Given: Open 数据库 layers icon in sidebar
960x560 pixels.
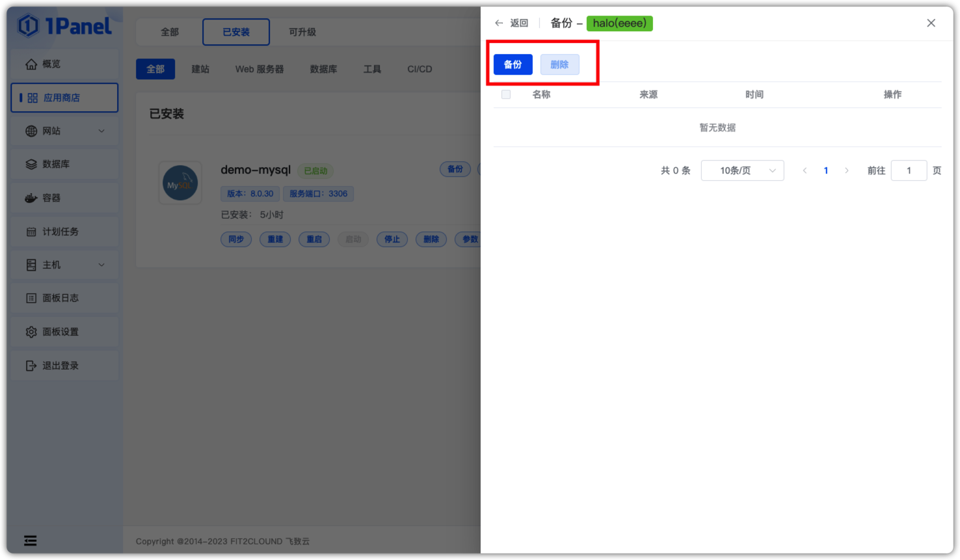Looking at the screenshot, I should point(31,165).
